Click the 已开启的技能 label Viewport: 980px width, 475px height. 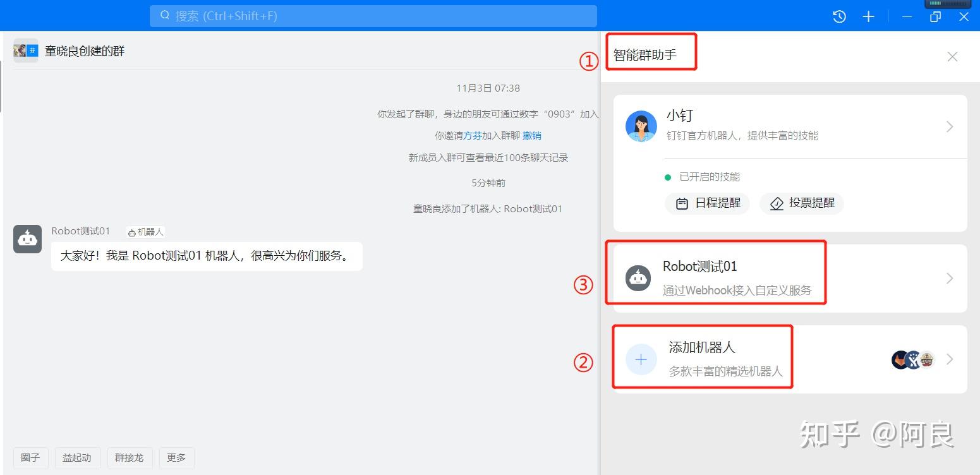coord(710,177)
